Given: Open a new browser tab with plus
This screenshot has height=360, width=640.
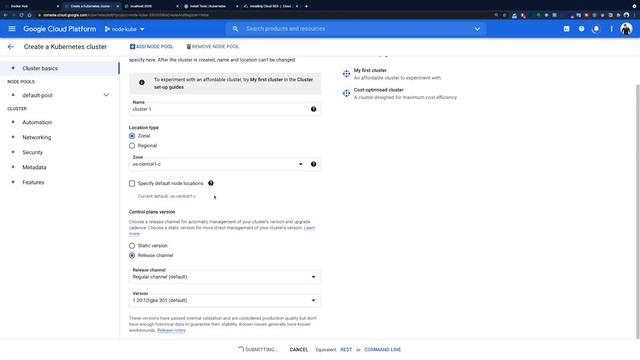Looking at the screenshot, I should tap(306, 6).
